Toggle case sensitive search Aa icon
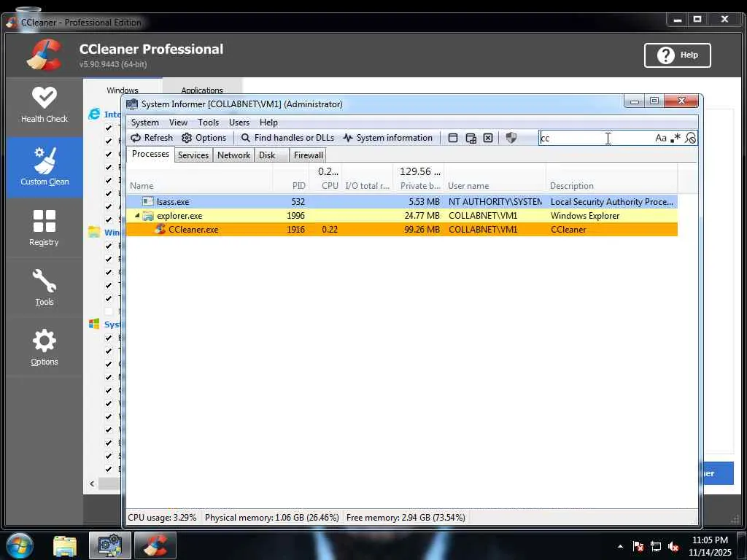This screenshot has height=560, width=747. tap(661, 138)
